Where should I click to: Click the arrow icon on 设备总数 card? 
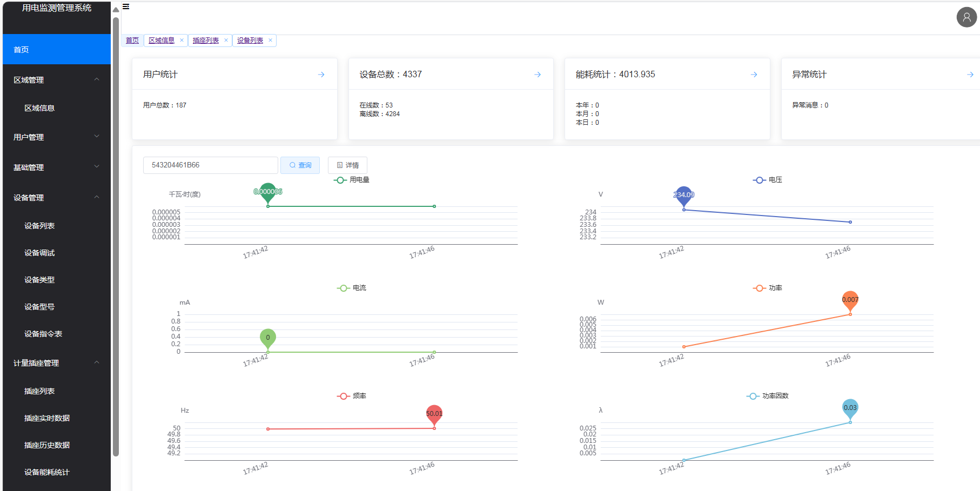538,75
